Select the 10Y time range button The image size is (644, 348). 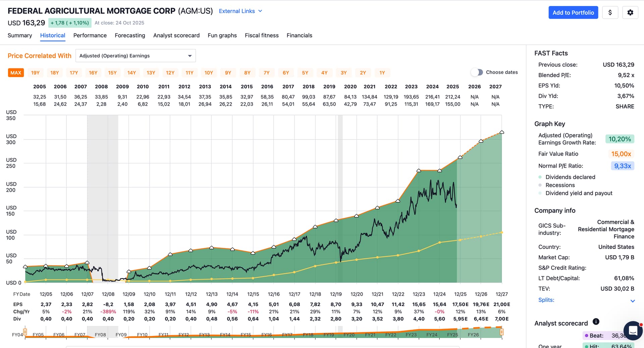tap(209, 73)
